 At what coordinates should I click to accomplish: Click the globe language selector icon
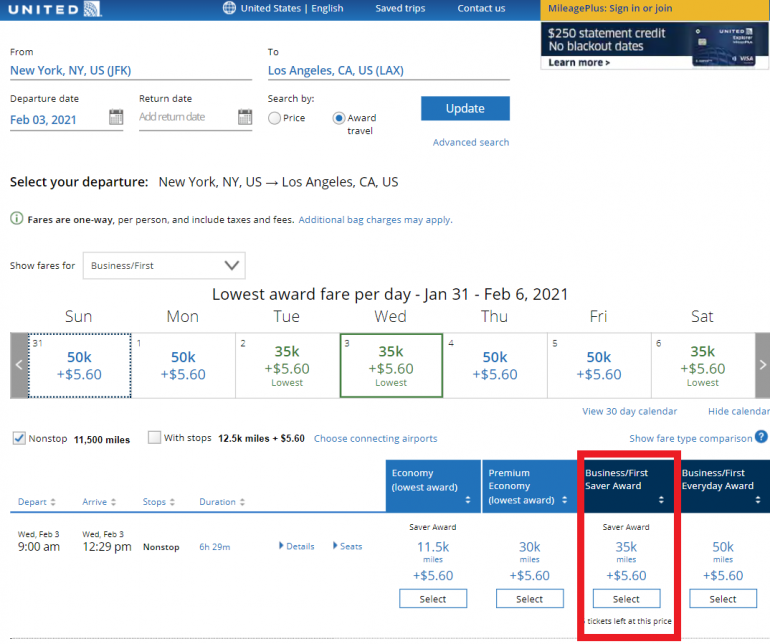pos(230,9)
